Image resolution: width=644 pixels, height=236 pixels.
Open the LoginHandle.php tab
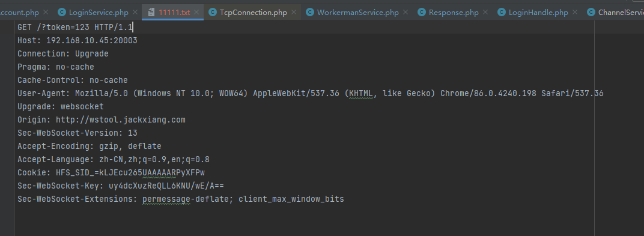point(538,13)
